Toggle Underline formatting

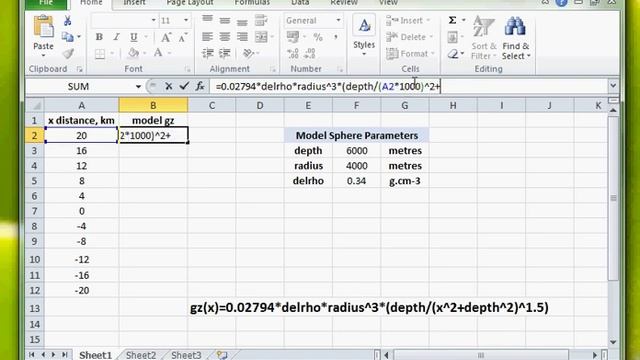pyautogui.click(x=133, y=37)
